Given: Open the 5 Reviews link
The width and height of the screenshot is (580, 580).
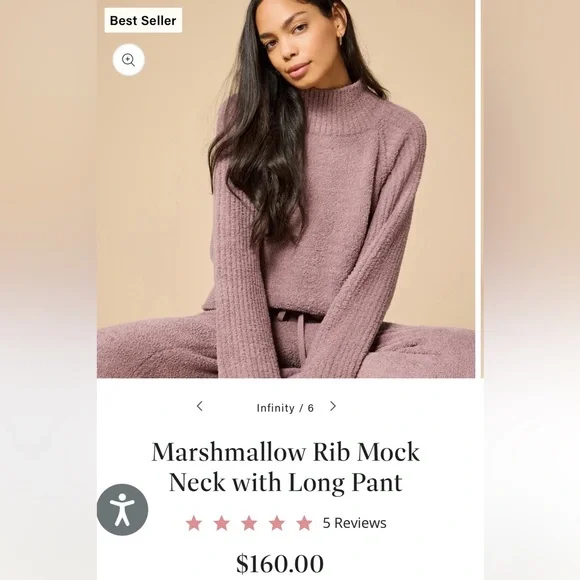Looking at the screenshot, I should (354, 523).
